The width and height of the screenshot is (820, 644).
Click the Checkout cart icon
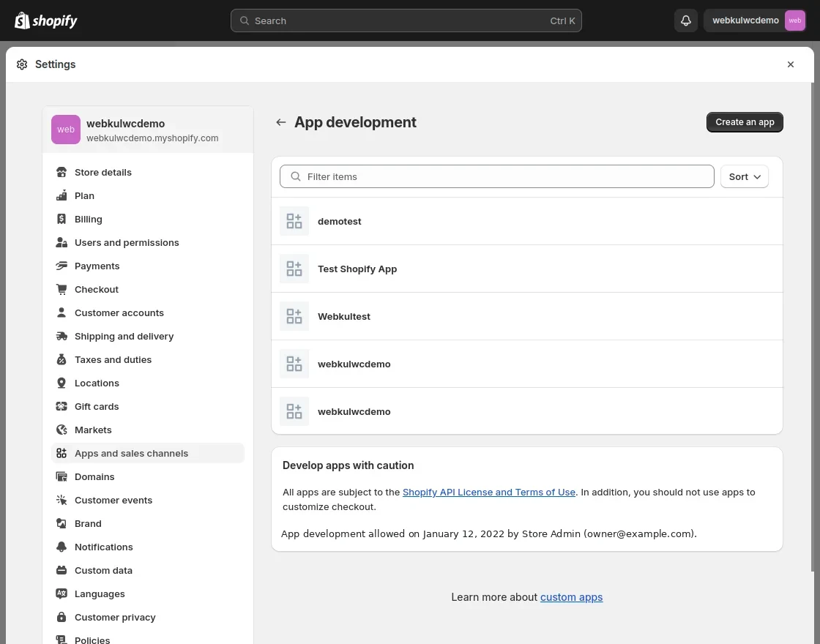click(x=61, y=289)
